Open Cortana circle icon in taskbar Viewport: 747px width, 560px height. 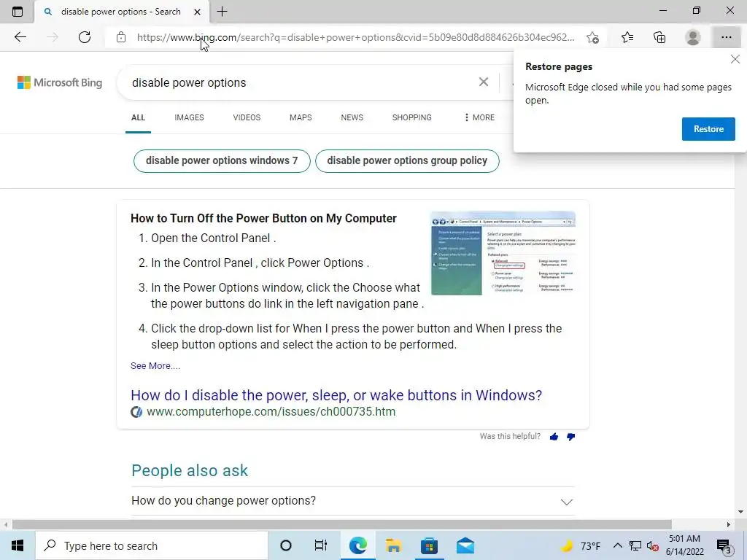[286, 545]
